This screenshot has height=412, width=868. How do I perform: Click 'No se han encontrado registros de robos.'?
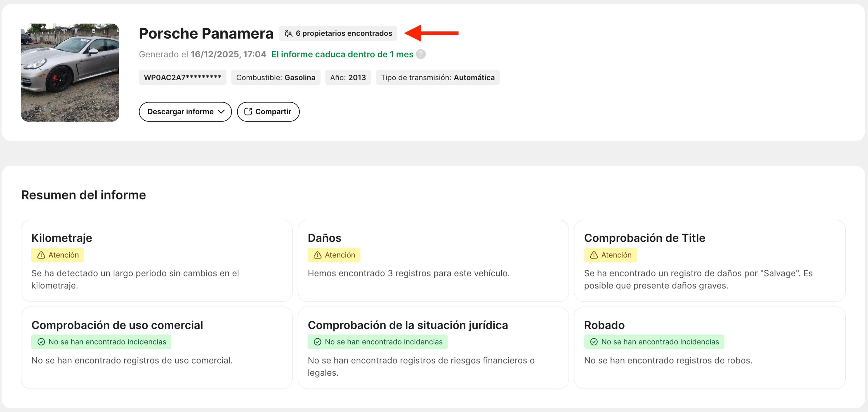coord(668,360)
